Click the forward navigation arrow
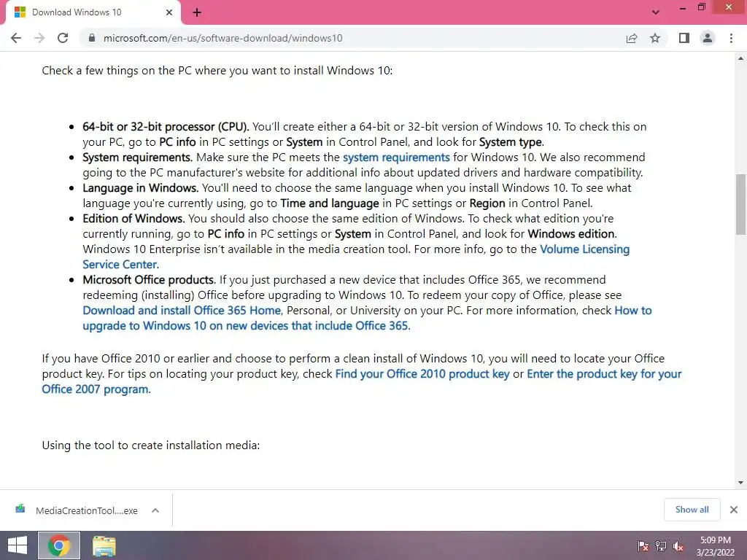Viewport: 747px width, 560px height. click(39, 38)
